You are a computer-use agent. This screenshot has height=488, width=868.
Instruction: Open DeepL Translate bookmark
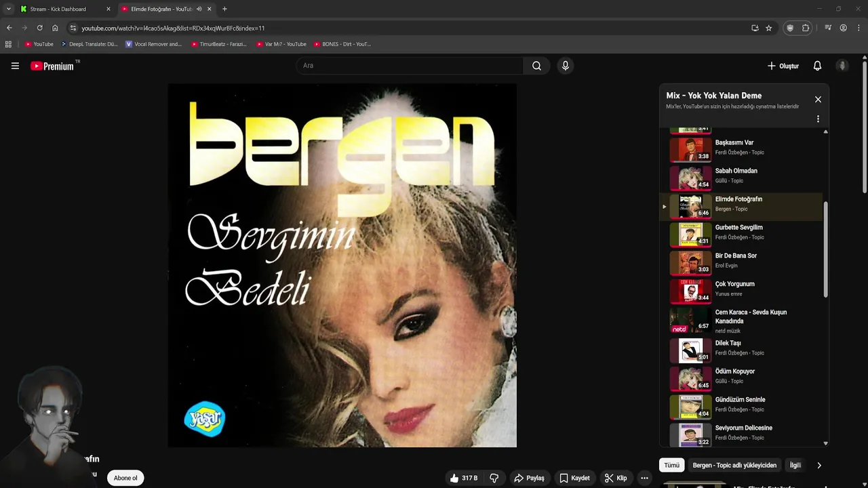(x=89, y=44)
